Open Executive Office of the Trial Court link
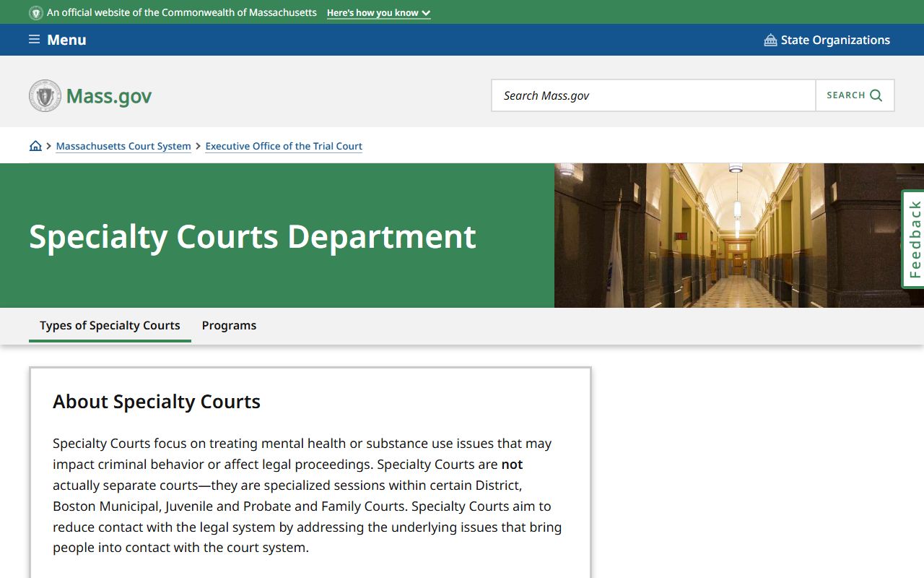The height and width of the screenshot is (578, 924). click(284, 146)
